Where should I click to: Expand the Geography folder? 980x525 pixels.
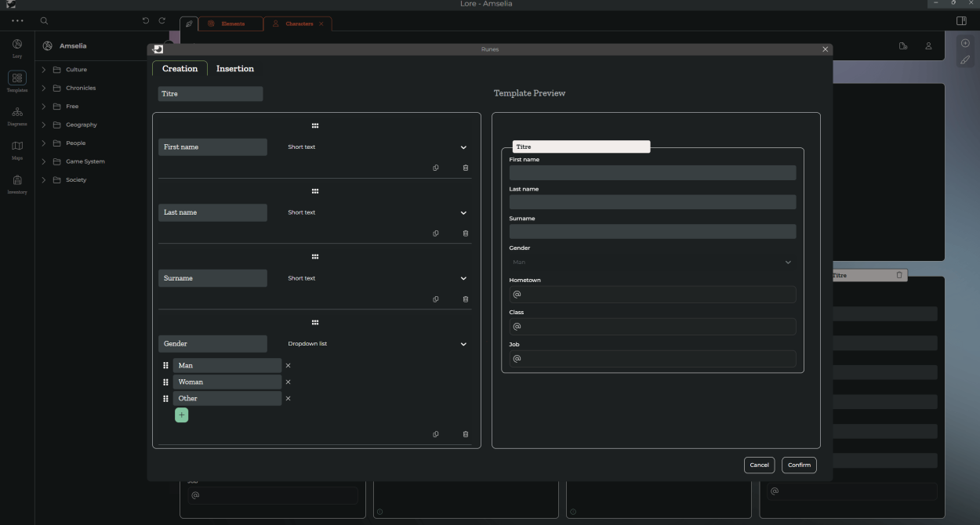coord(44,125)
